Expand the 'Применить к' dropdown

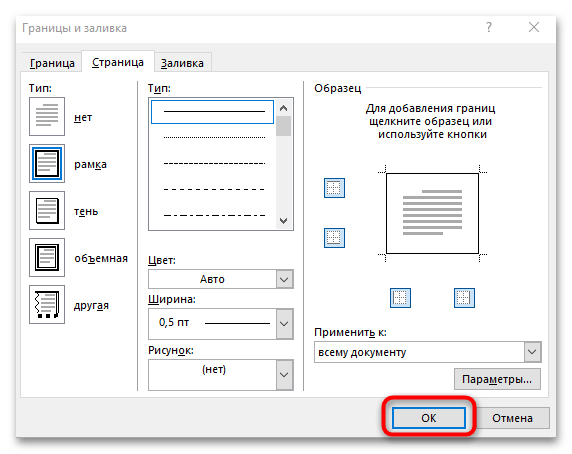point(428,352)
